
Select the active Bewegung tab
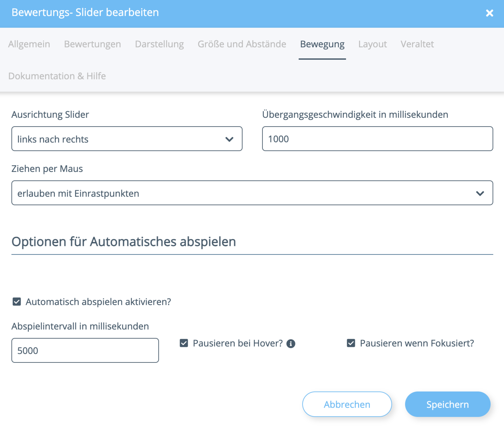pyautogui.click(x=322, y=44)
